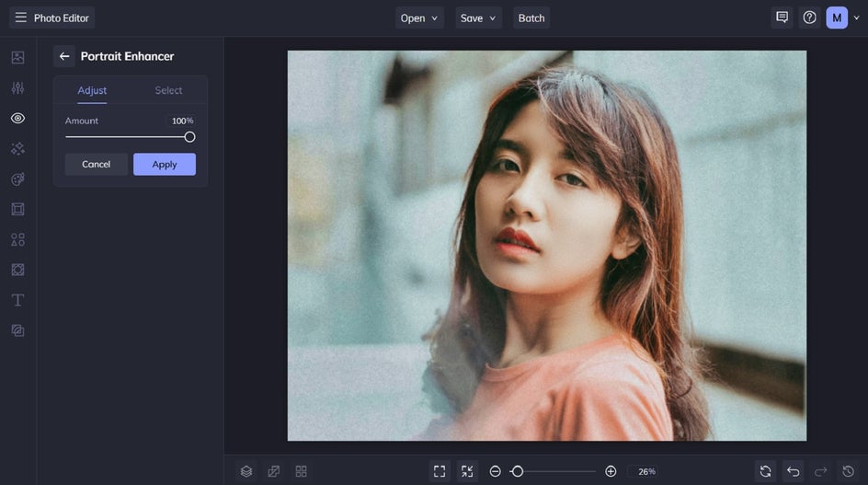Open the Layers panel icon
The image size is (868, 485).
tap(246, 471)
